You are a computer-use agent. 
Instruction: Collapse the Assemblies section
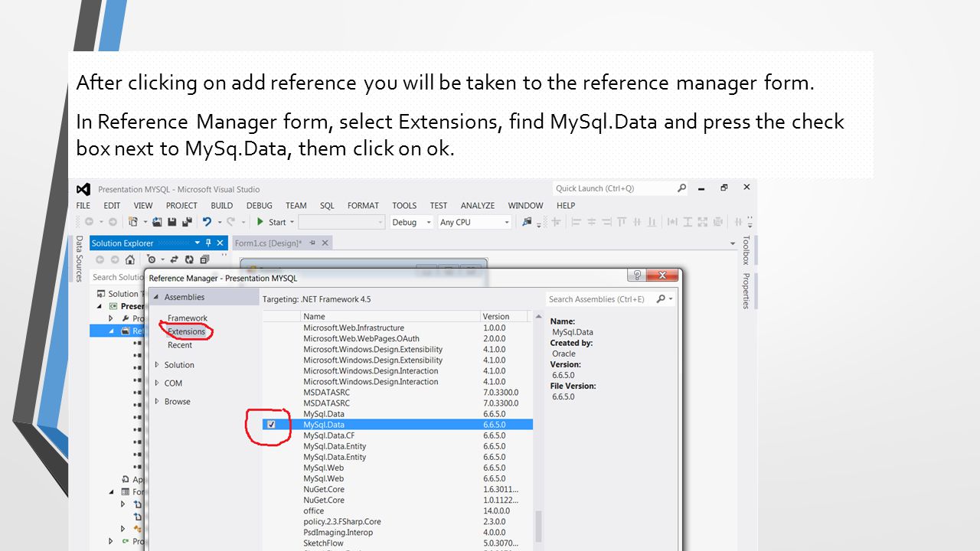[157, 297]
